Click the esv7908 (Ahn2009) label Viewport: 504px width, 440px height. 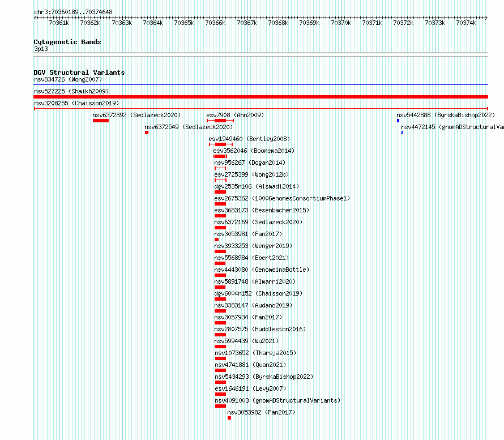click(235, 115)
